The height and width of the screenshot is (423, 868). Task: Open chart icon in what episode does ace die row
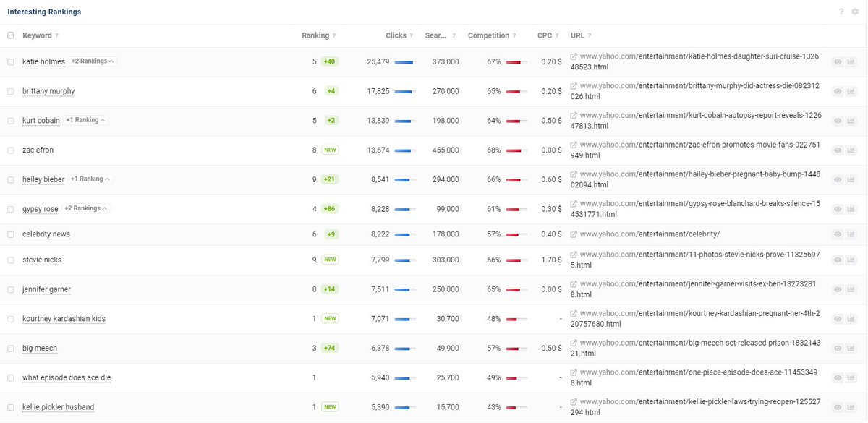click(x=851, y=377)
